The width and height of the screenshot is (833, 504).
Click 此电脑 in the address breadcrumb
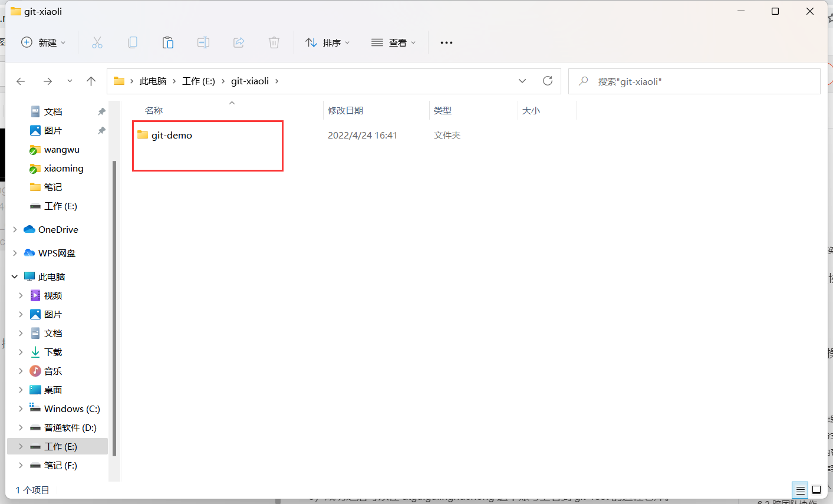click(153, 81)
